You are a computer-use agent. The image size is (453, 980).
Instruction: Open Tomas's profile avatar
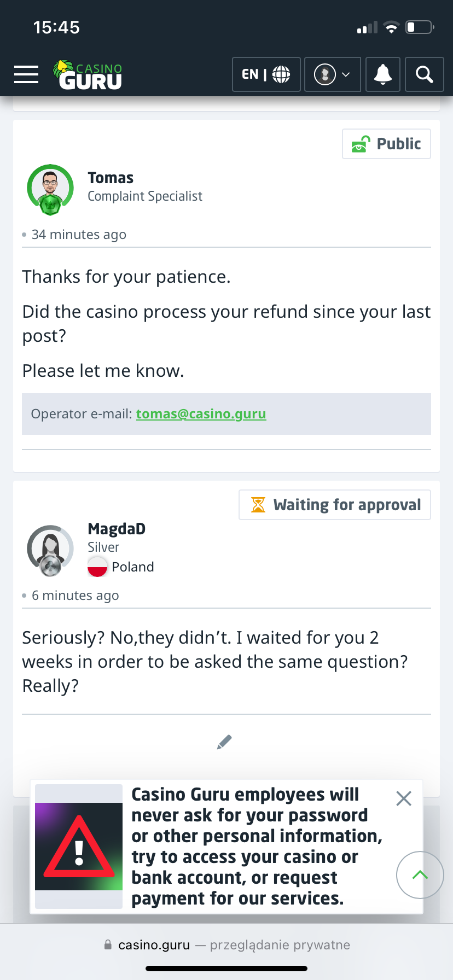(50, 189)
